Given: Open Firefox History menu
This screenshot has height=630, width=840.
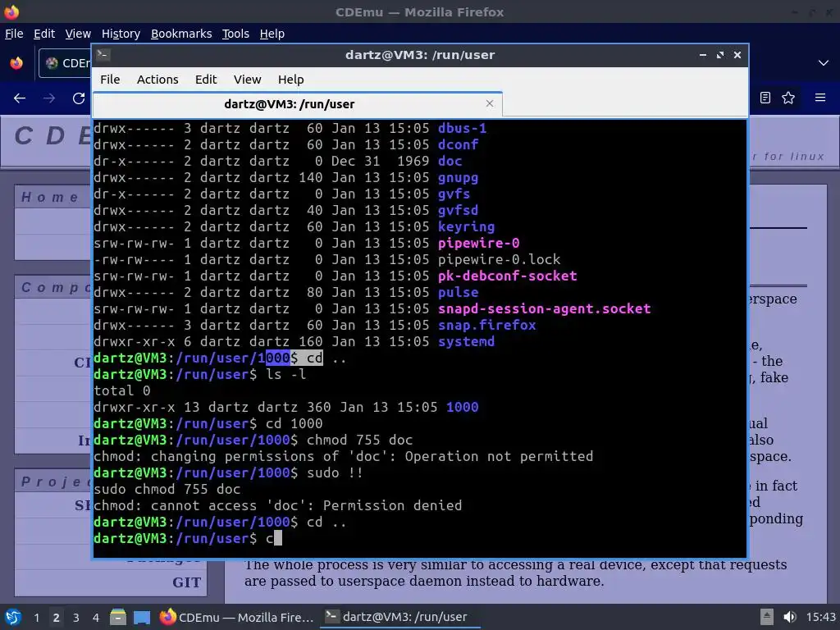Looking at the screenshot, I should click(x=121, y=34).
